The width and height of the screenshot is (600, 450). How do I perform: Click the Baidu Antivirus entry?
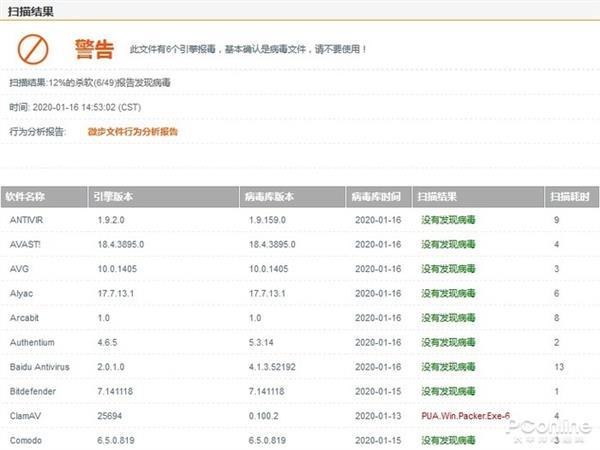coord(40,367)
